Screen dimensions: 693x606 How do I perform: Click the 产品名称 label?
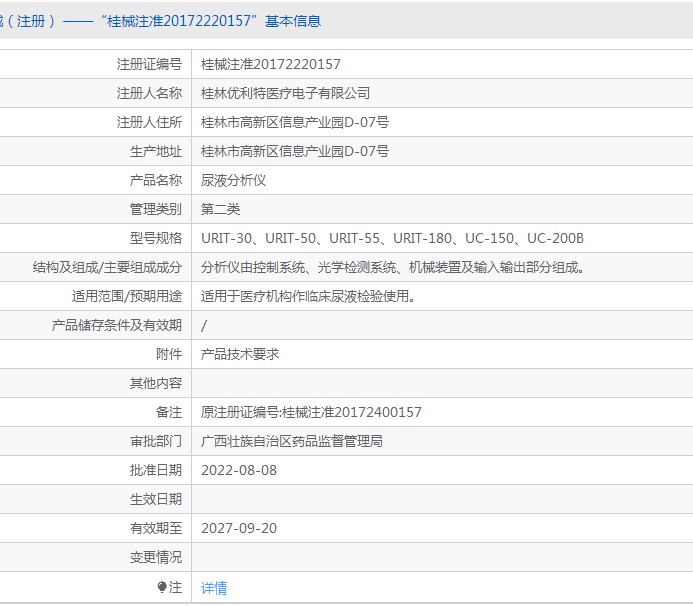(156, 180)
